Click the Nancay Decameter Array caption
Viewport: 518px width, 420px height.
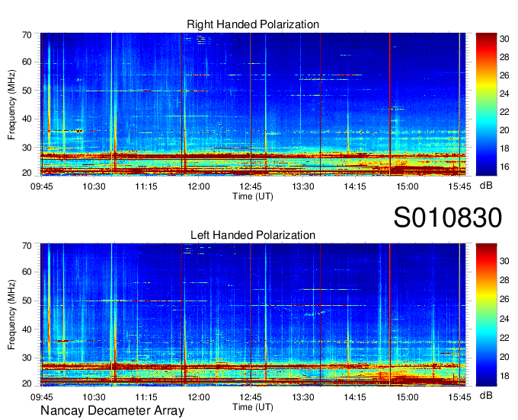[112, 411]
